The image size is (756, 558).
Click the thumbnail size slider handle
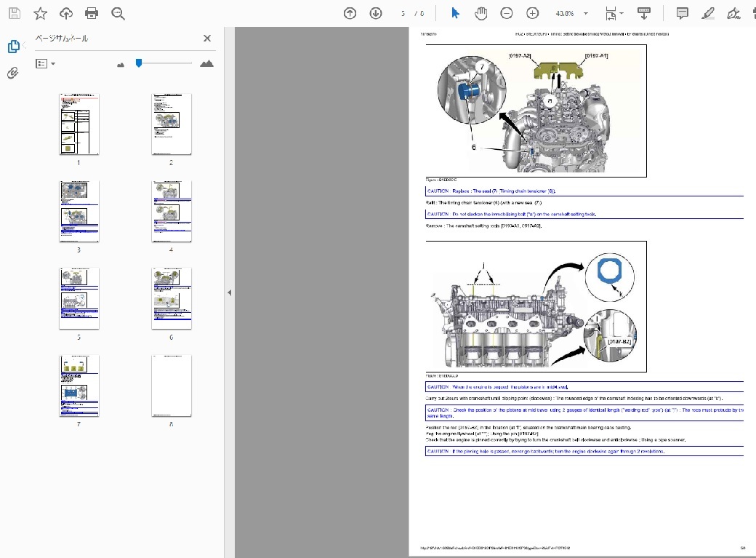[x=139, y=63]
